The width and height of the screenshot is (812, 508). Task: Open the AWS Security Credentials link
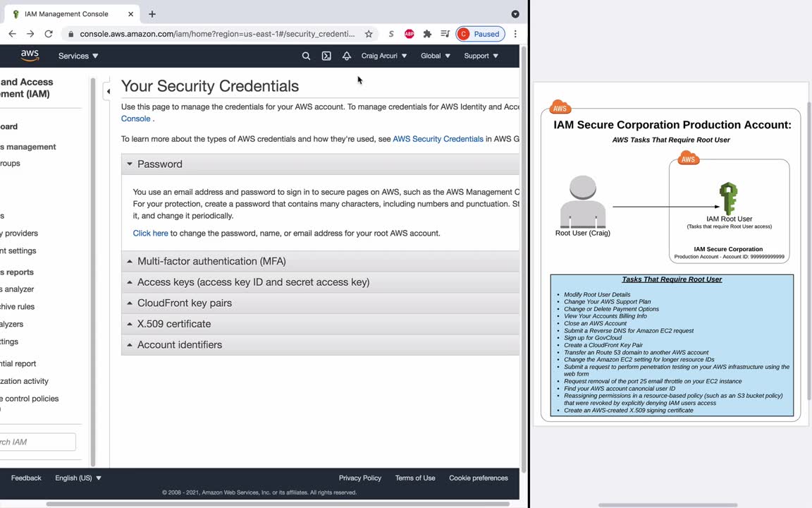pyautogui.click(x=438, y=139)
